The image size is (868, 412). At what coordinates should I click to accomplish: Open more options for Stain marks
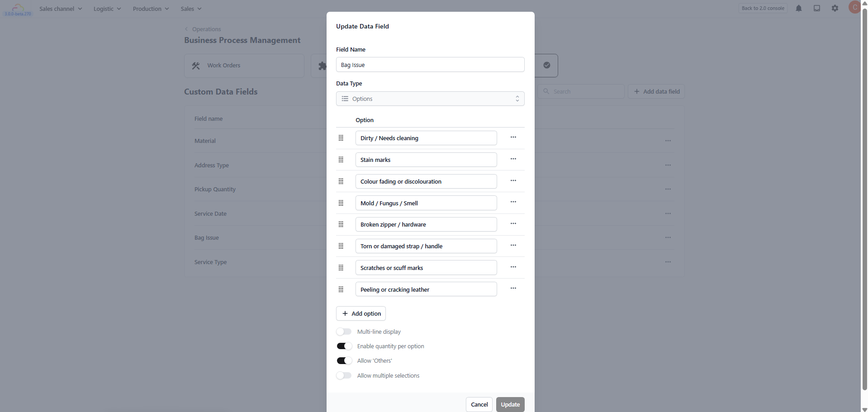pos(513,159)
